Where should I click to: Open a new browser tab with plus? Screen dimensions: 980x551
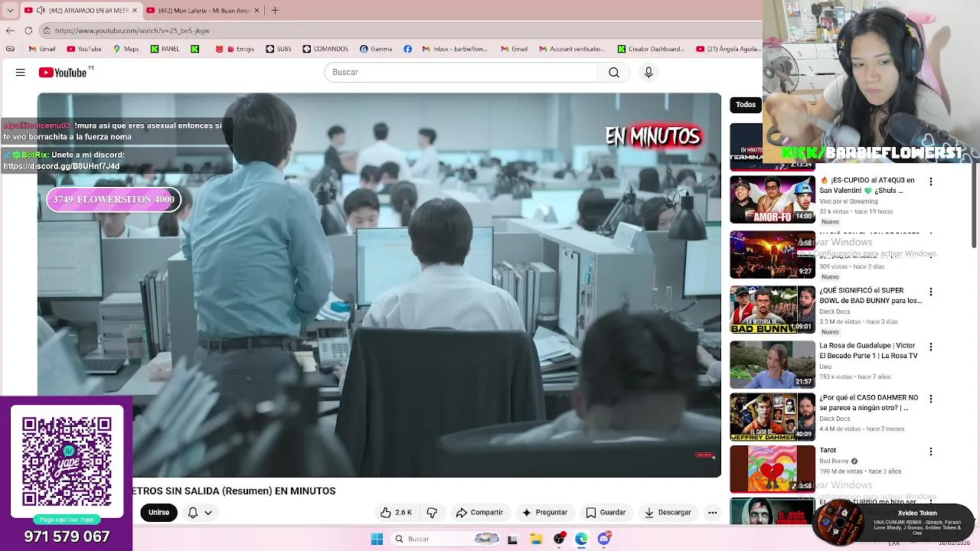point(275,10)
